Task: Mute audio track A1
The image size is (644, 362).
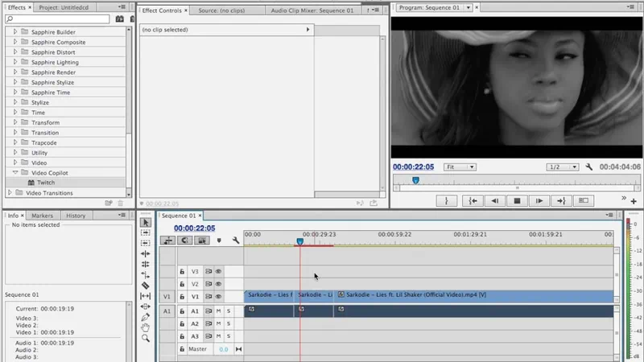Action: (x=218, y=310)
